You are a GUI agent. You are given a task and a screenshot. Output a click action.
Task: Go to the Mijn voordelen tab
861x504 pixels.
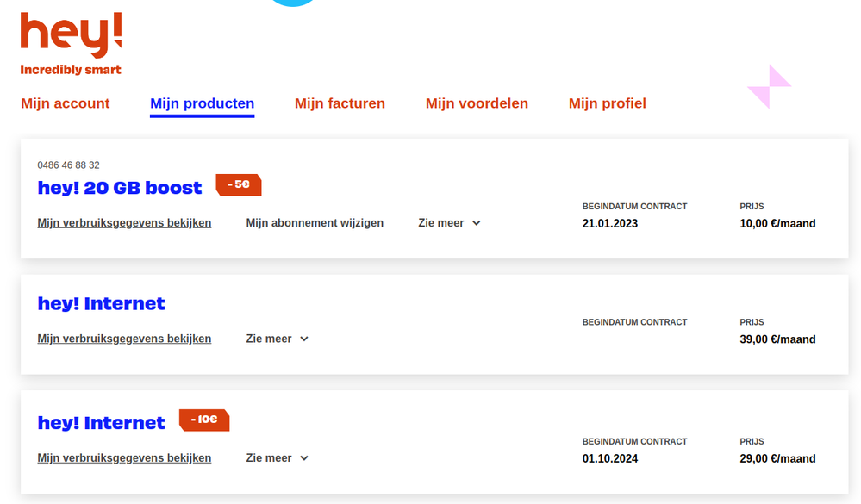point(477,103)
